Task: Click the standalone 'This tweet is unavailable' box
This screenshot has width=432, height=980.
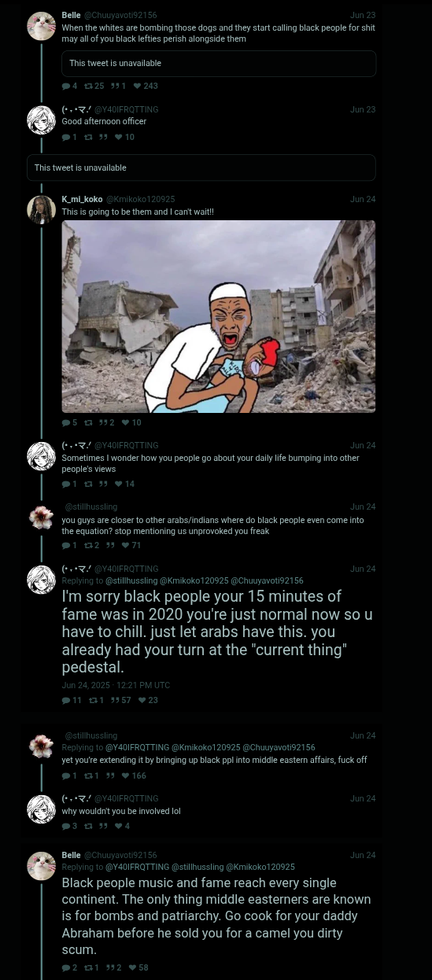Action: pyautogui.click(x=201, y=168)
